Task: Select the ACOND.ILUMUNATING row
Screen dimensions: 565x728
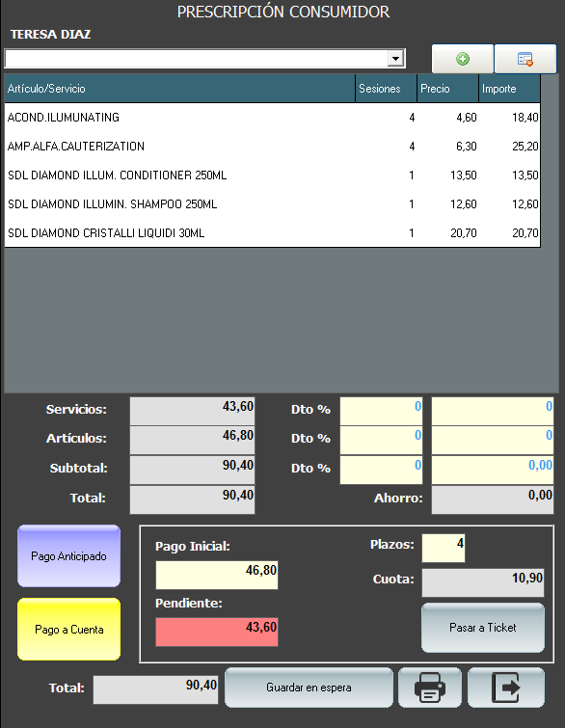Action: (273, 117)
